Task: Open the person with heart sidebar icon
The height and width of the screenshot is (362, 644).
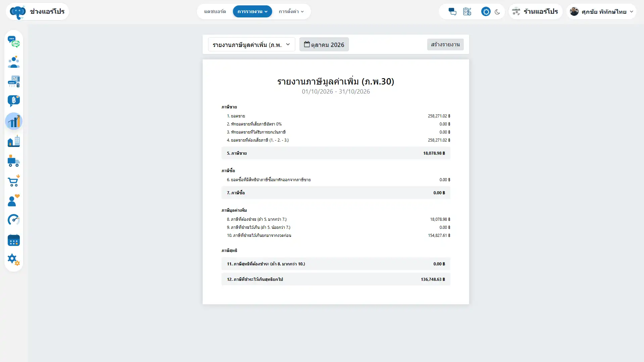Action: click(14, 200)
